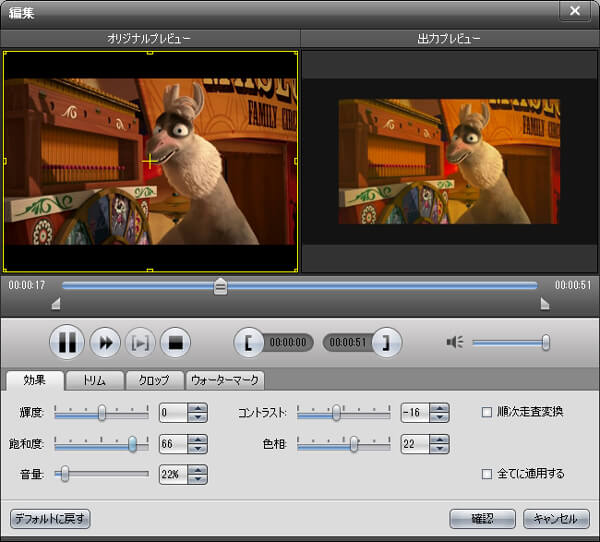The width and height of the screenshot is (600, 542).
Task: Increase the 輝度 value with up arrow
Action: (197, 408)
